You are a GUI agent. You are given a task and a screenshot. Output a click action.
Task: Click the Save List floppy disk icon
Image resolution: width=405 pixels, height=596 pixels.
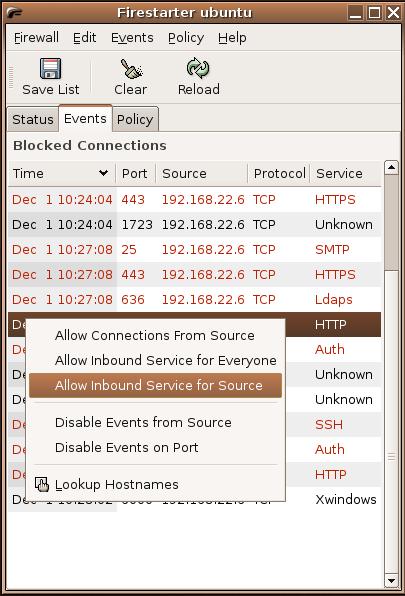51,68
